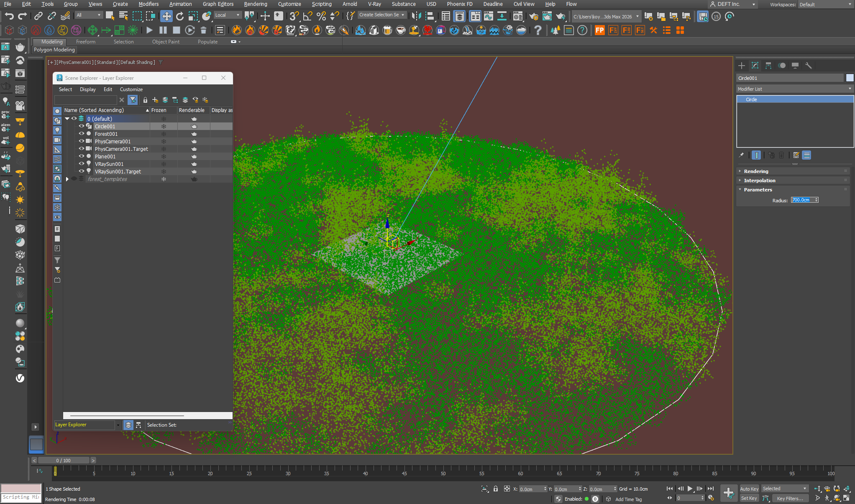Viewport: 855px width, 504px height.
Task: Expand the forest_templates layer
Action: click(67, 179)
